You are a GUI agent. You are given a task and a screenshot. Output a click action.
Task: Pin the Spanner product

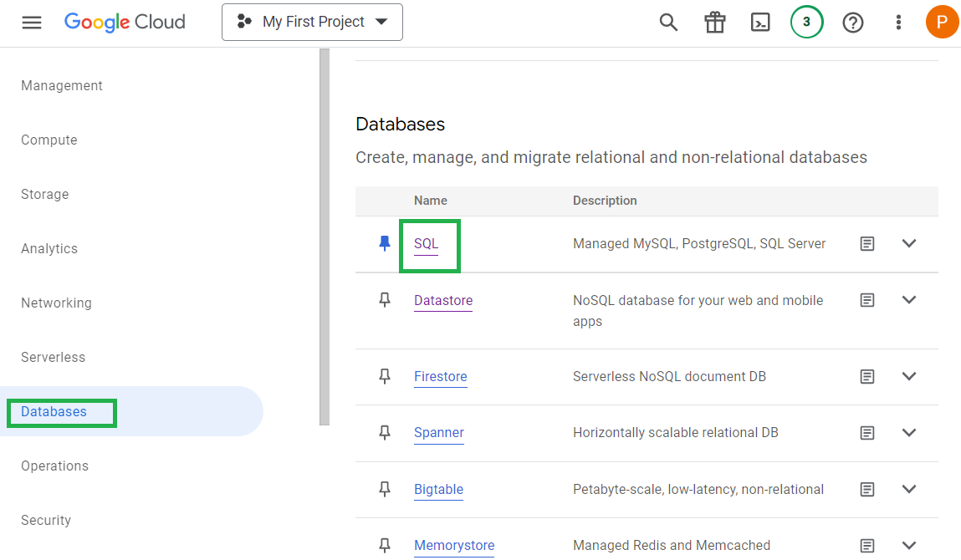[384, 433]
